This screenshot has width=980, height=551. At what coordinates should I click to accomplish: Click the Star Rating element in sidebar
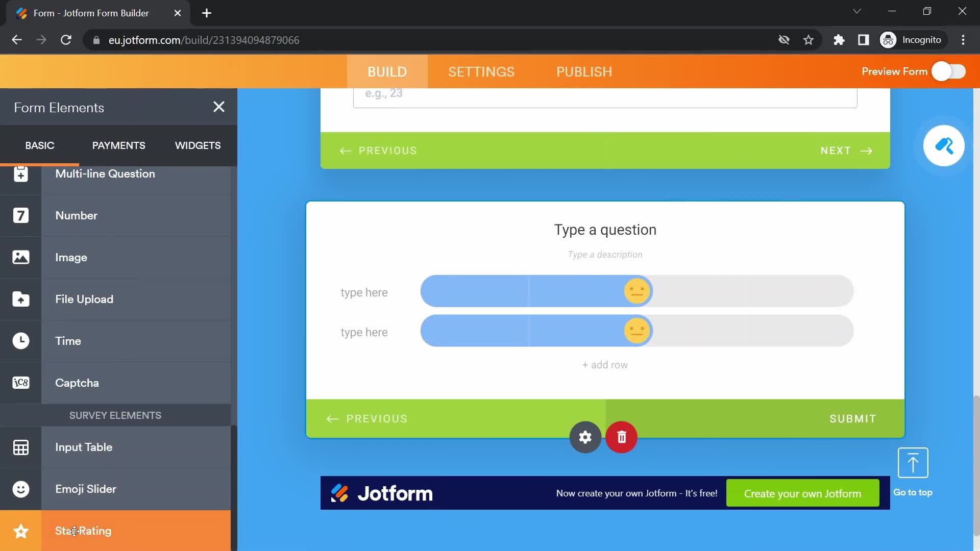point(83,530)
